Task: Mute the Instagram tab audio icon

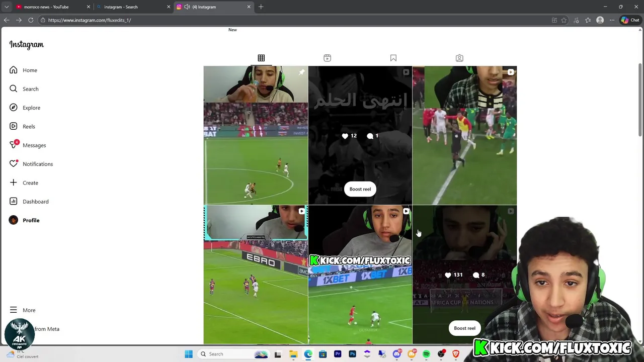Action: pyautogui.click(x=187, y=7)
